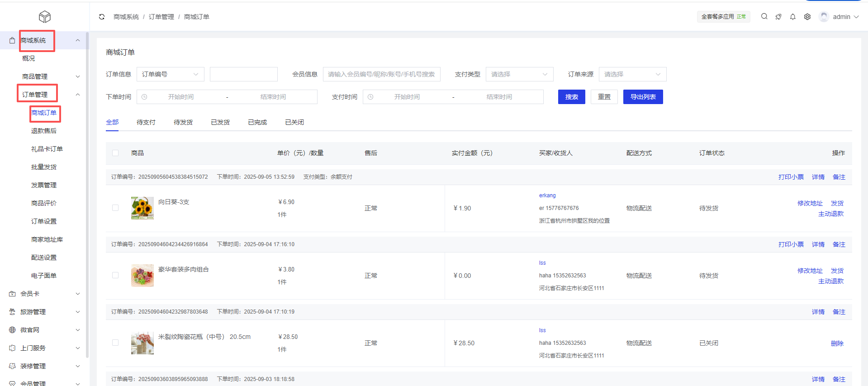The height and width of the screenshot is (386, 868).
Task: Click the 导出列表 button
Action: tap(643, 97)
